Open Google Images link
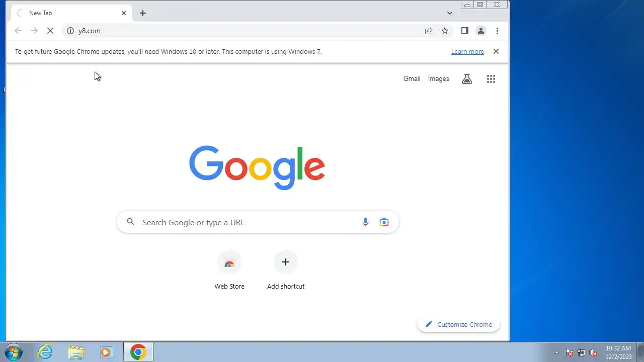644x362 pixels. click(x=439, y=78)
